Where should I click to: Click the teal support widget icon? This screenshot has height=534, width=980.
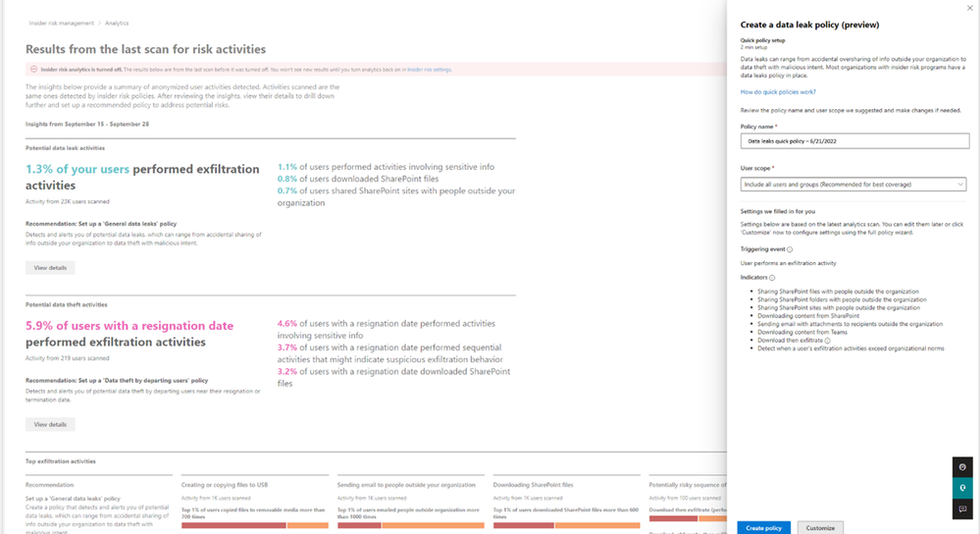point(962,488)
